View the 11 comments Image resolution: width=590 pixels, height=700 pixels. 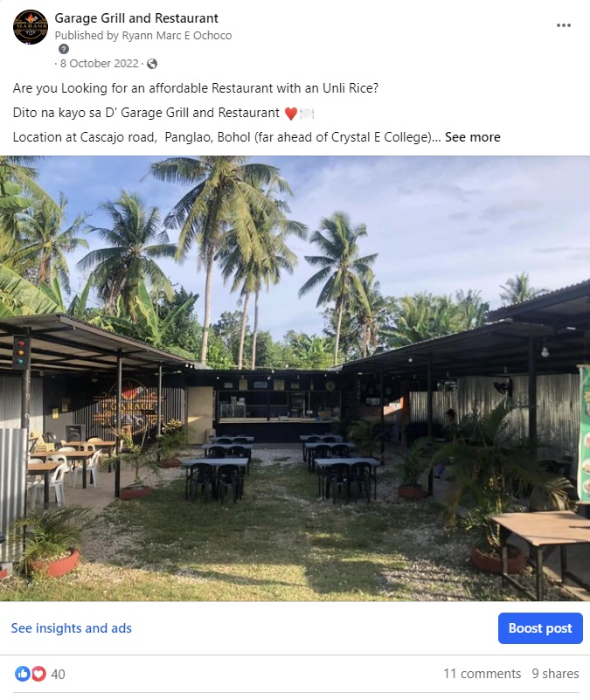pyautogui.click(x=482, y=674)
